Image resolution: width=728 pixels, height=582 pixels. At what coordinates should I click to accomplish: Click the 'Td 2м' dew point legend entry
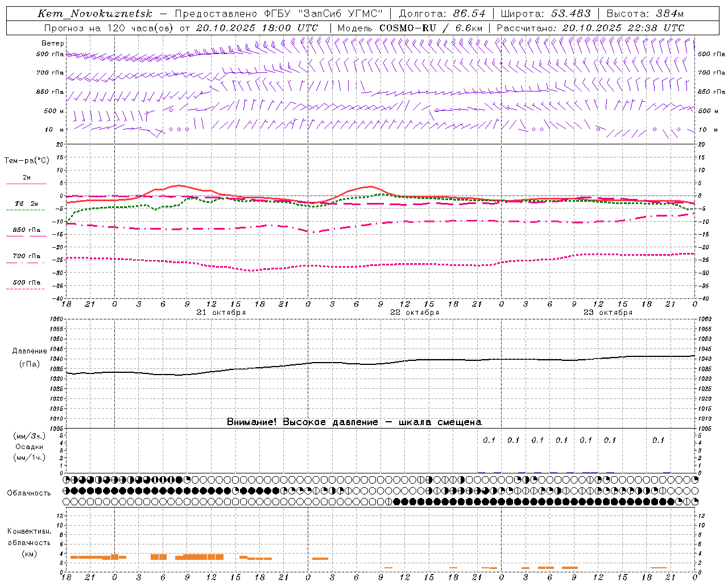(26, 203)
